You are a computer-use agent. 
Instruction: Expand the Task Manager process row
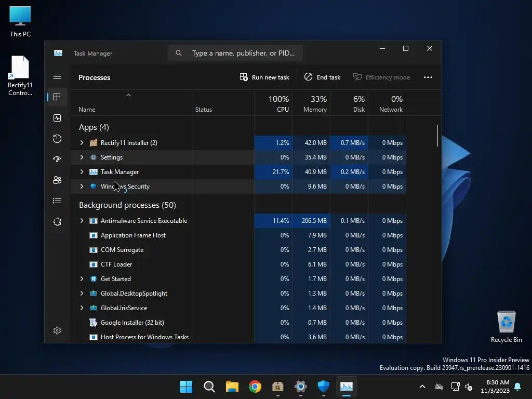(82, 172)
